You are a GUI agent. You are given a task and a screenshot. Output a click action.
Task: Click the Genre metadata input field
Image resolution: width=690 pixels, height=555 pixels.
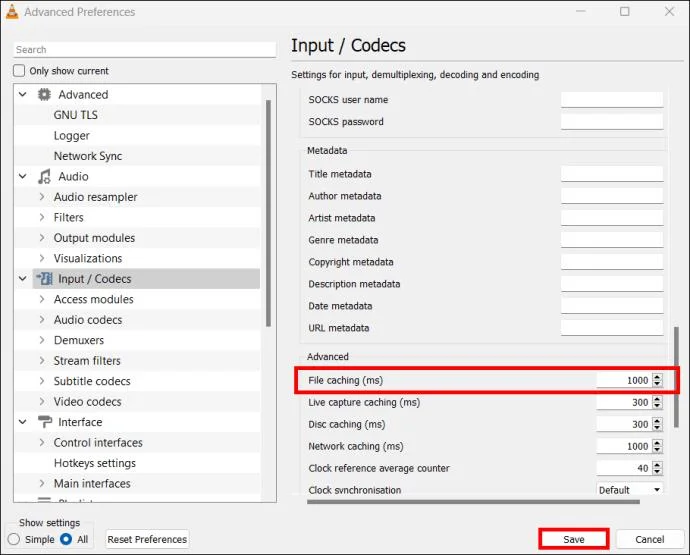coord(612,240)
